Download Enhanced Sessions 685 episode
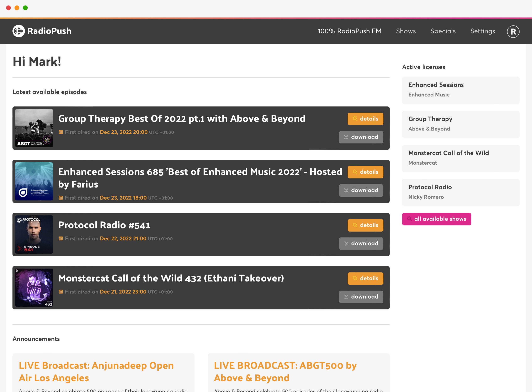Screen dimensions: 532x392 [x=361, y=190]
